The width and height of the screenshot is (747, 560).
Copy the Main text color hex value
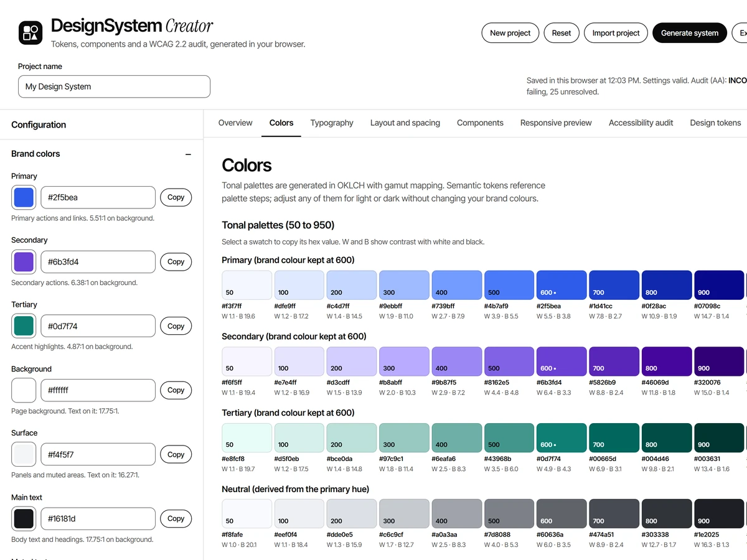click(176, 518)
